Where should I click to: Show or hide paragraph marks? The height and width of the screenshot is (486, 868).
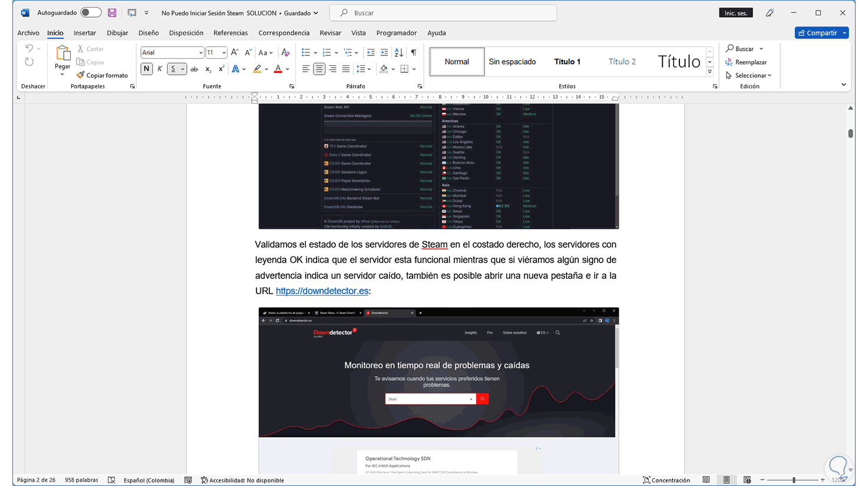(x=414, y=52)
